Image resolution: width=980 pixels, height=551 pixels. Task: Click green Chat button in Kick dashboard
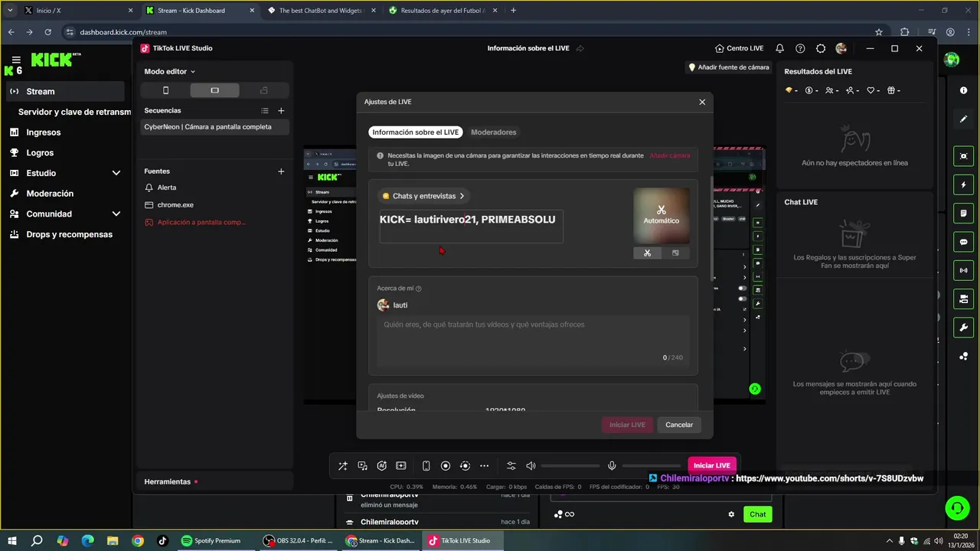click(758, 514)
